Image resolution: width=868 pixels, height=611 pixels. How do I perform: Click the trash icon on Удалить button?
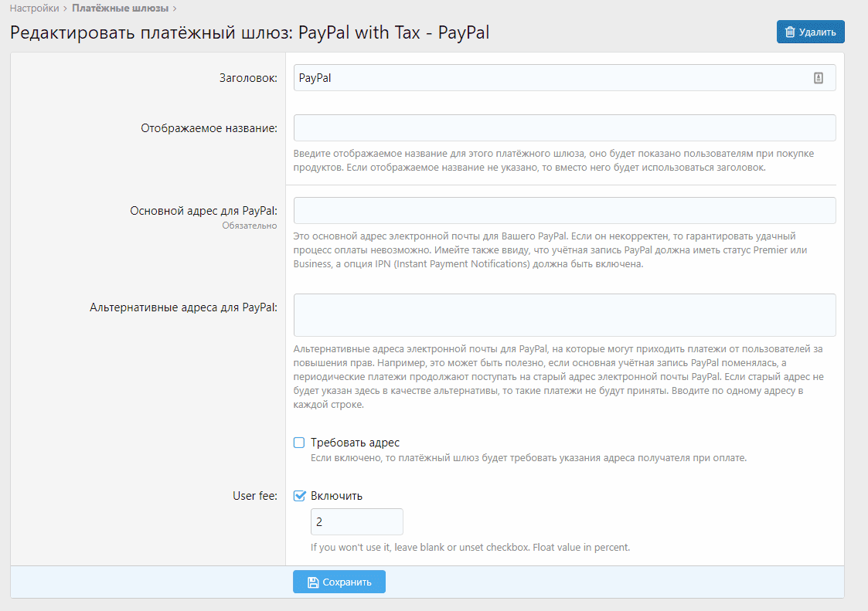tap(790, 32)
